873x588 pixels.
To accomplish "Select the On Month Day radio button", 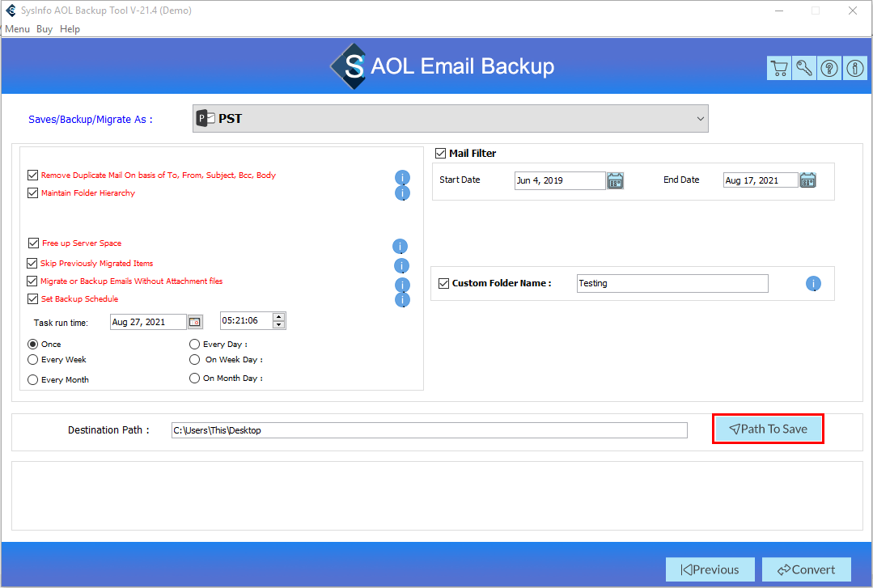I will [194, 378].
